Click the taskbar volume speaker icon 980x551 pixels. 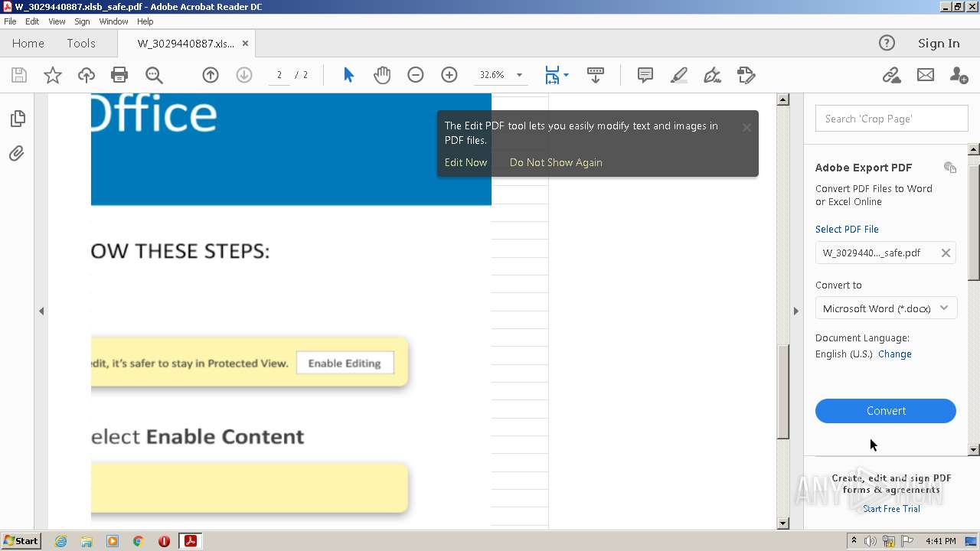[871, 541]
